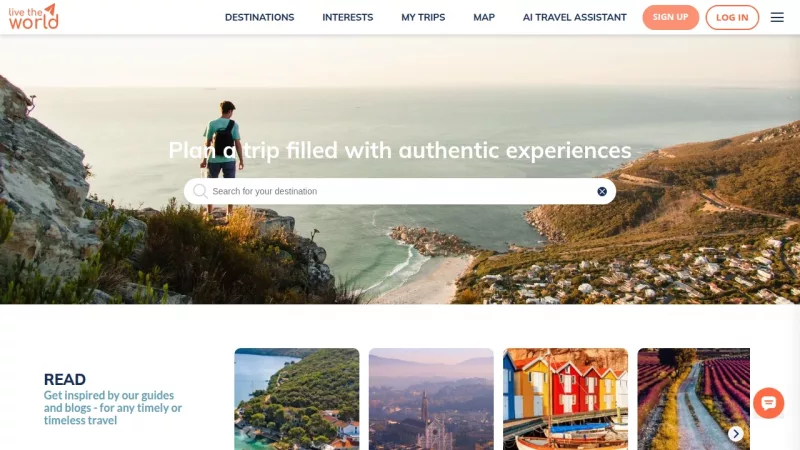Launch the AI Travel Assistant

click(x=574, y=17)
